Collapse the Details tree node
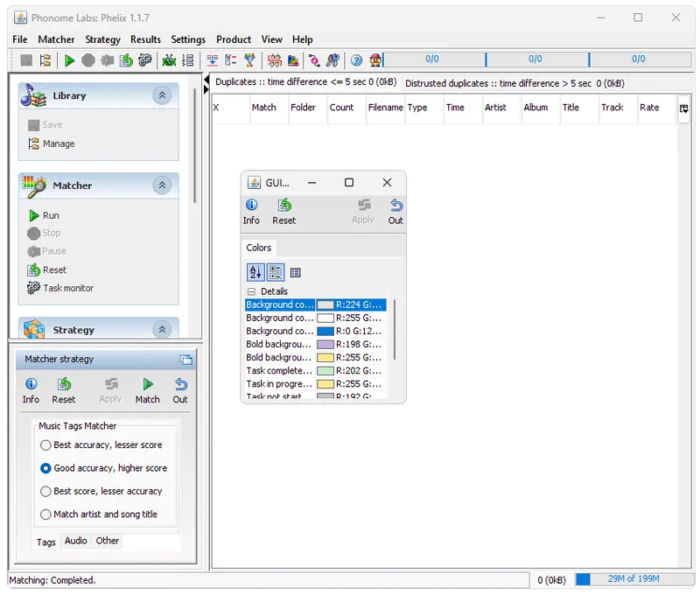 point(251,291)
